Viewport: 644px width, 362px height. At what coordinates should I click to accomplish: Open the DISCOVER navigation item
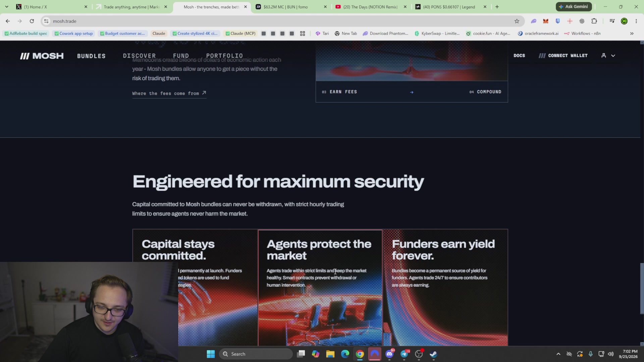139,56
